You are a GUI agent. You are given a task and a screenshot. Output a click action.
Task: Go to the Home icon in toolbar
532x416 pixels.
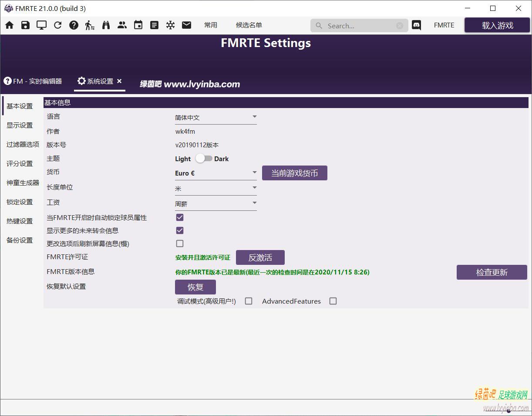point(10,25)
